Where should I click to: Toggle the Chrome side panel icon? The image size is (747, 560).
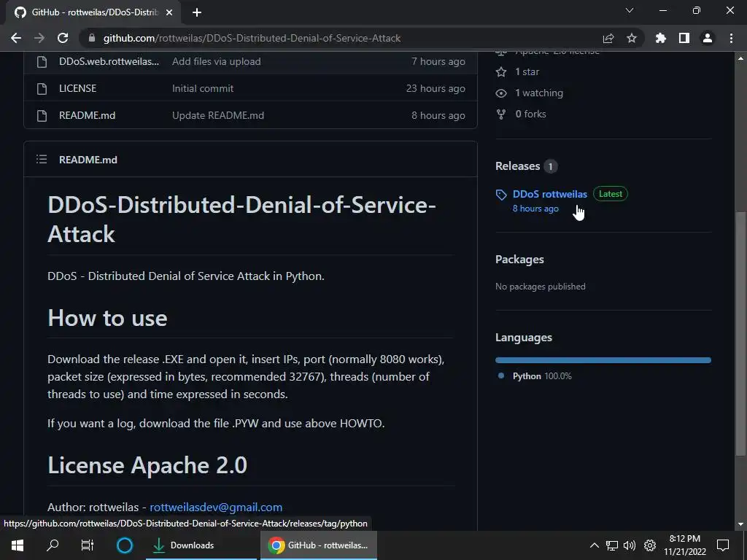[x=684, y=38]
